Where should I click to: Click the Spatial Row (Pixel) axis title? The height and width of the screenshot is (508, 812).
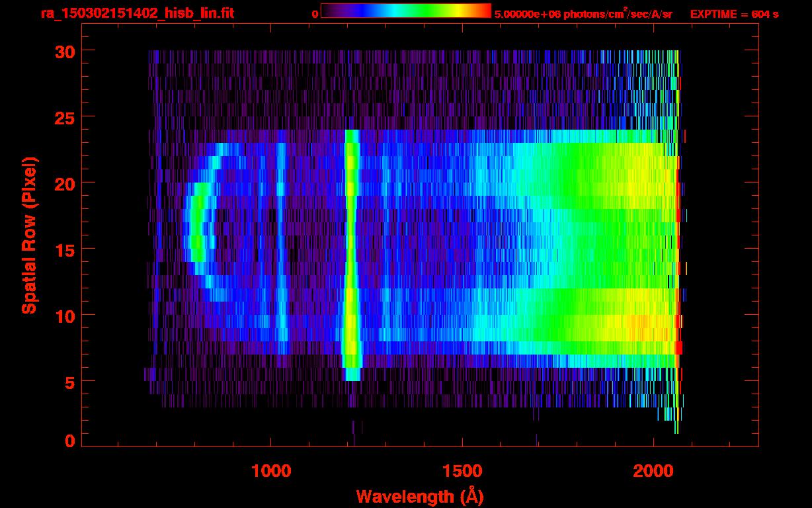tap(30, 235)
